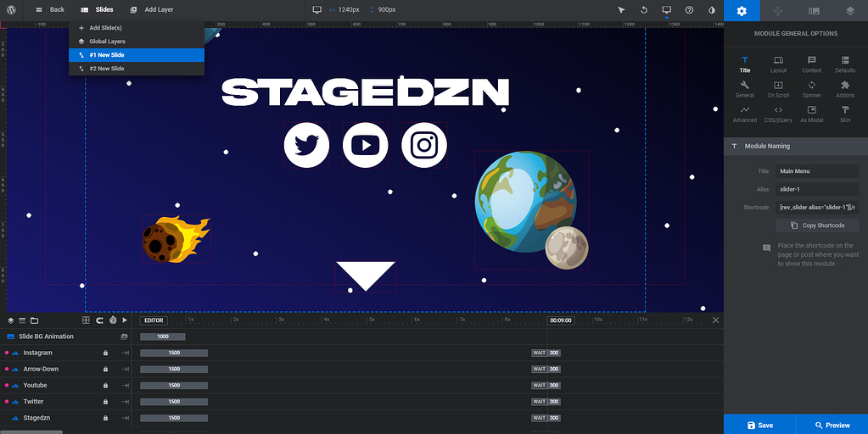Collapse the Module Naming section header
The width and height of the screenshot is (868, 434).
pos(796,146)
